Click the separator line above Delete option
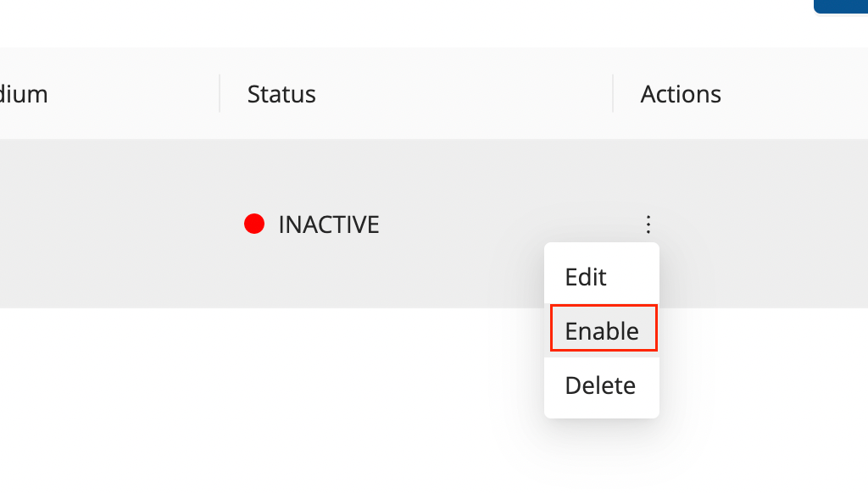 click(602, 357)
